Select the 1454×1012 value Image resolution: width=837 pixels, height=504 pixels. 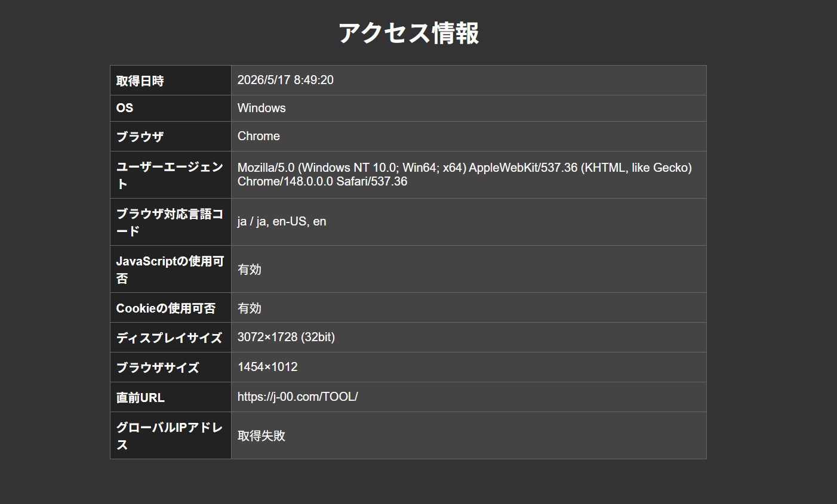pyautogui.click(x=267, y=367)
